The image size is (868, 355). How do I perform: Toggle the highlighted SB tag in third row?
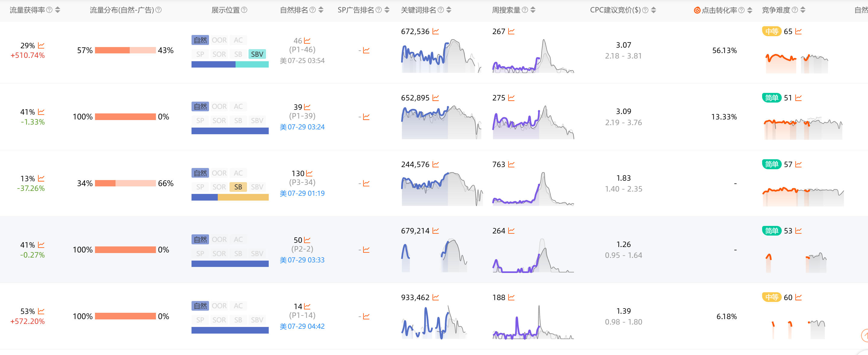238,187
